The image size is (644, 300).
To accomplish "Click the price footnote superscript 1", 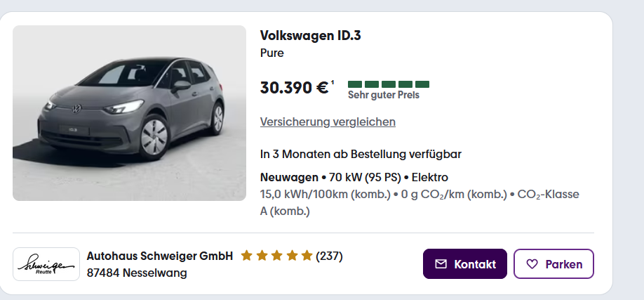I will click(333, 82).
